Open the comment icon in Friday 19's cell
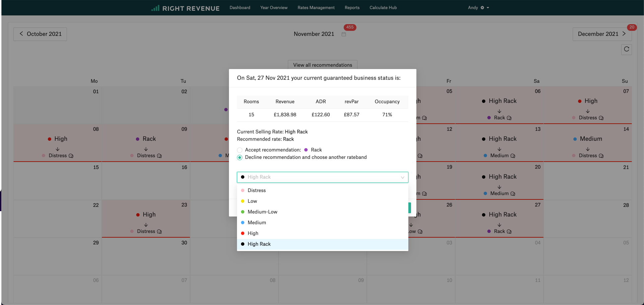644x305 pixels. [x=424, y=194]
